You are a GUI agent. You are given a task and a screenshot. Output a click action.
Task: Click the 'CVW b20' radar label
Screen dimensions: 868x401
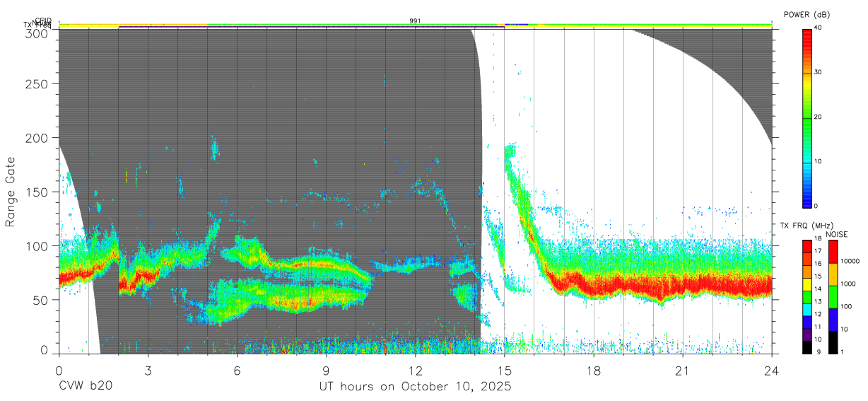(86, 386)
